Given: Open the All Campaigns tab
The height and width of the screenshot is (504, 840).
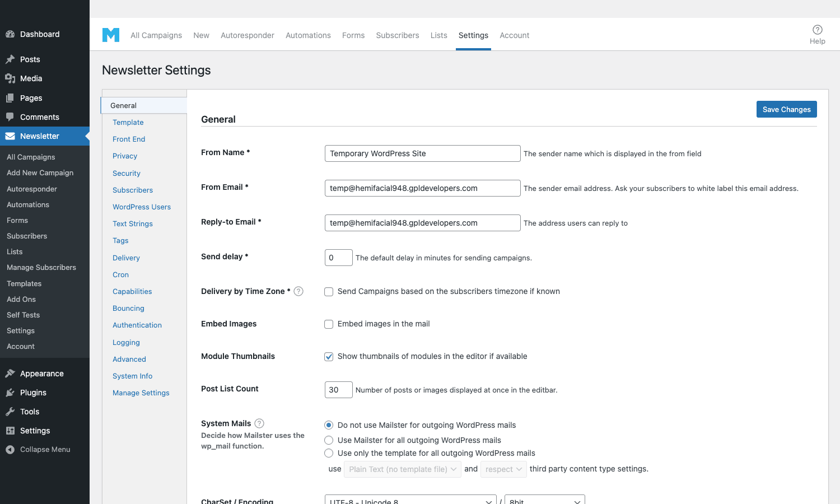Looking at the screenshot, I should coord(156,35).
